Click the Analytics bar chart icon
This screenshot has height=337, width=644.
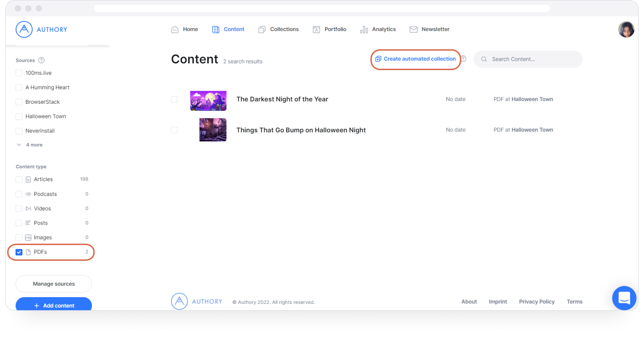(364, 29)
